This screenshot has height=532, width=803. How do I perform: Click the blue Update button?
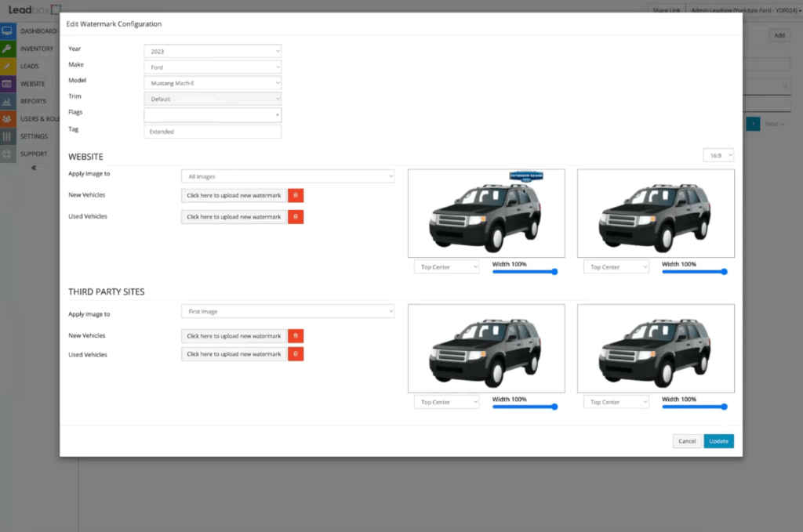pos(718,441)
